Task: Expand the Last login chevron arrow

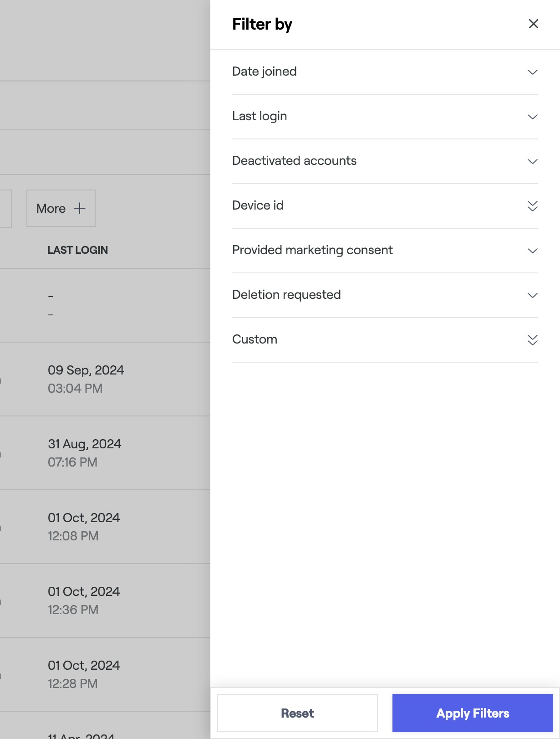Action: pyautogui.click(x=532, y=117)
